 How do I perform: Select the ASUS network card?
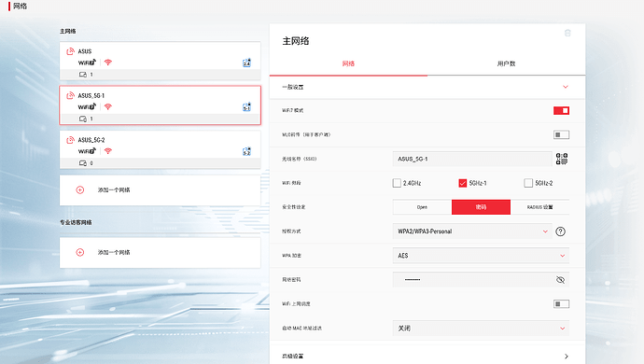[x=161, y=61]
